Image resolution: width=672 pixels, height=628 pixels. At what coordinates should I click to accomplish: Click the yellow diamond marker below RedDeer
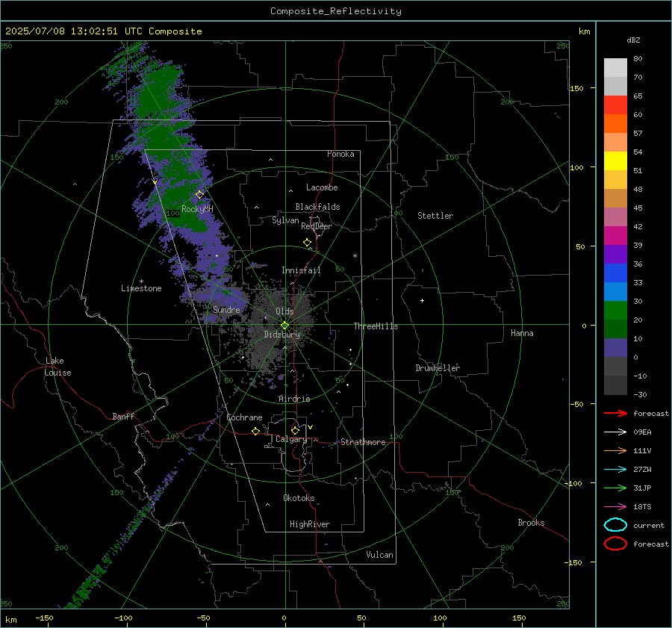308,243
